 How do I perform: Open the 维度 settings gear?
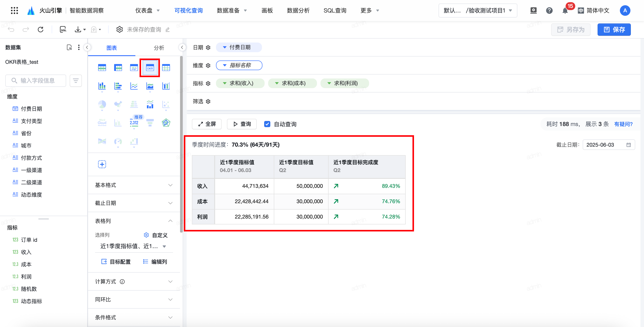pos(208,66)
